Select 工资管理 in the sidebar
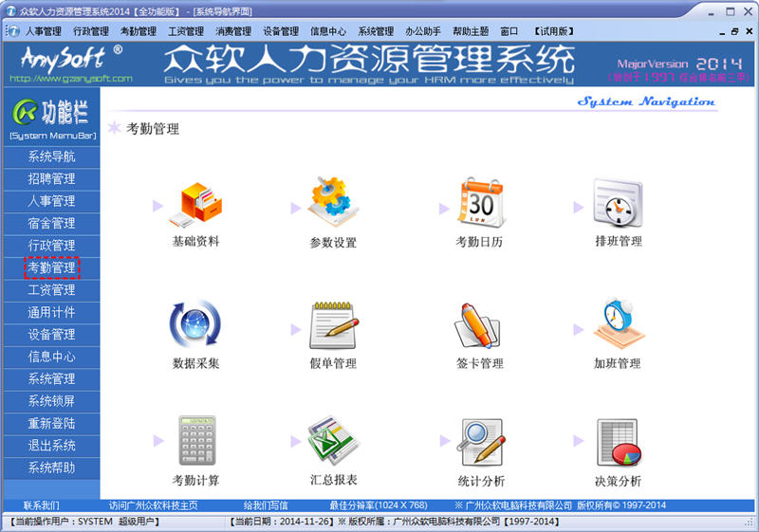The height and width of the screenshot is (532, 759). [x=51, y=290]
